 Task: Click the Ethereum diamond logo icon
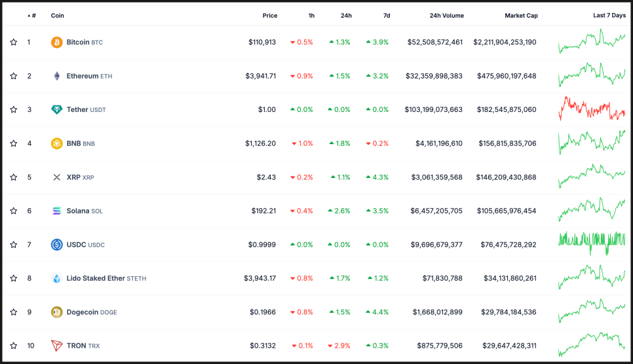57,76
